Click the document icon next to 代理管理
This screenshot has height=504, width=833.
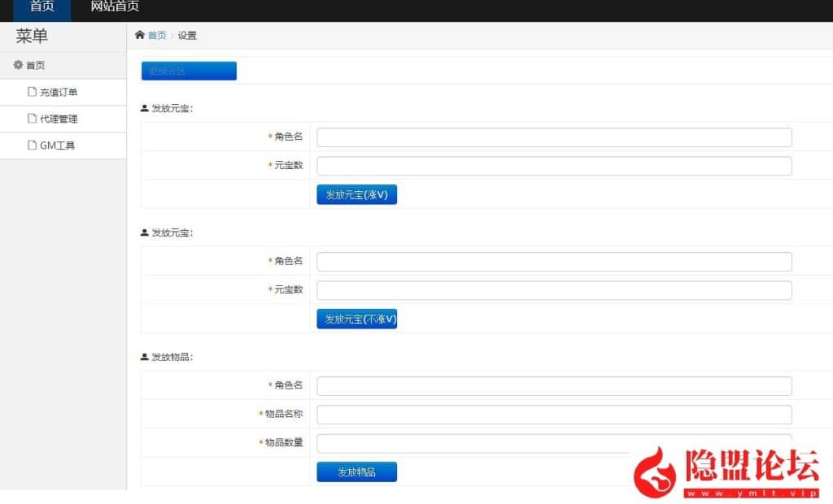(x=33, y=119)
